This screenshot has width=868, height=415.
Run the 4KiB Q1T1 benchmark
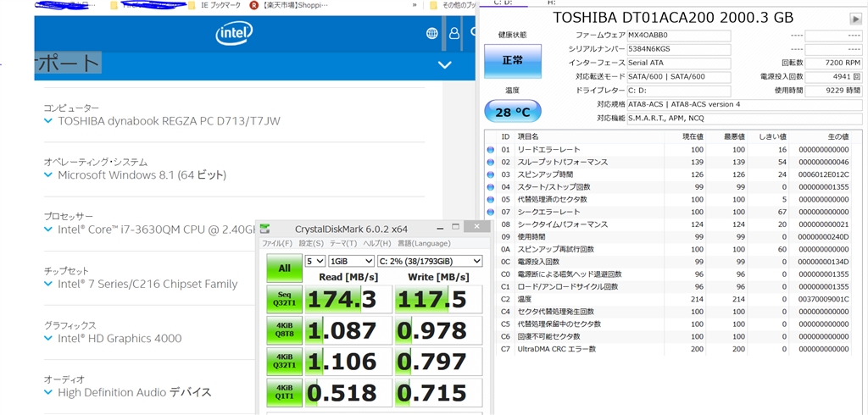tap(285, 392)
